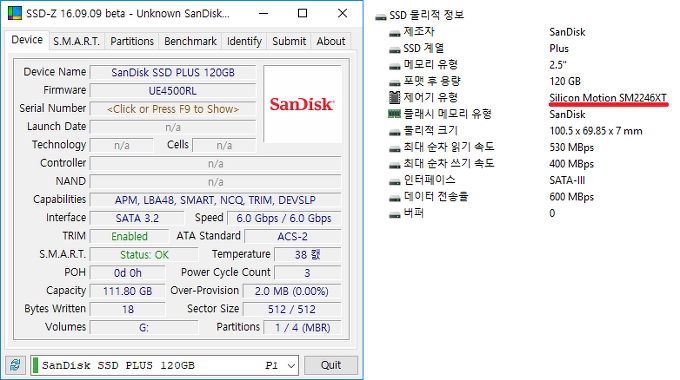
Task: Click the 530 MBps read speed value
Action: (572, 147)
